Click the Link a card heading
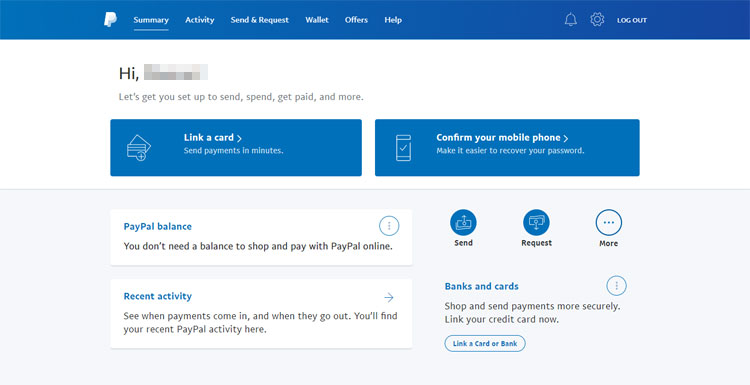The height and width of the screenshot is (385, 750). [209, 138]
